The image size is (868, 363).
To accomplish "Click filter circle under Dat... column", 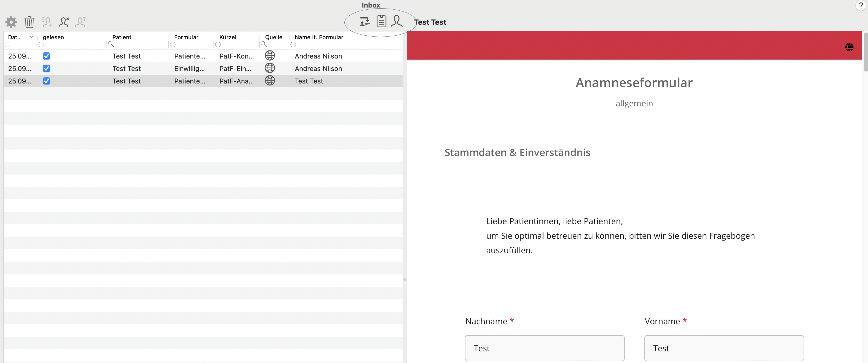I will click(8, 44).
